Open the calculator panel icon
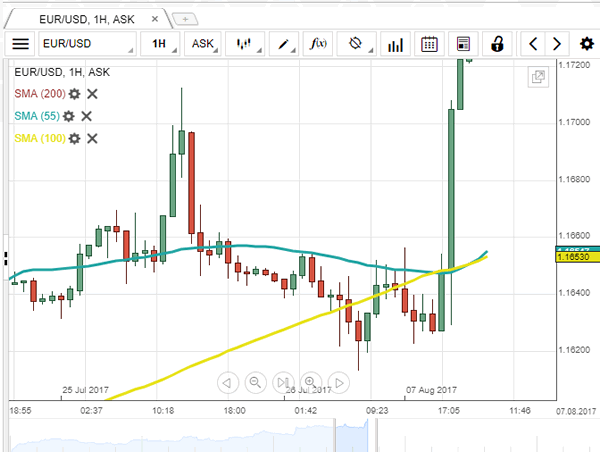This screenshot has width=600, height=452. (x=463, y=44)
